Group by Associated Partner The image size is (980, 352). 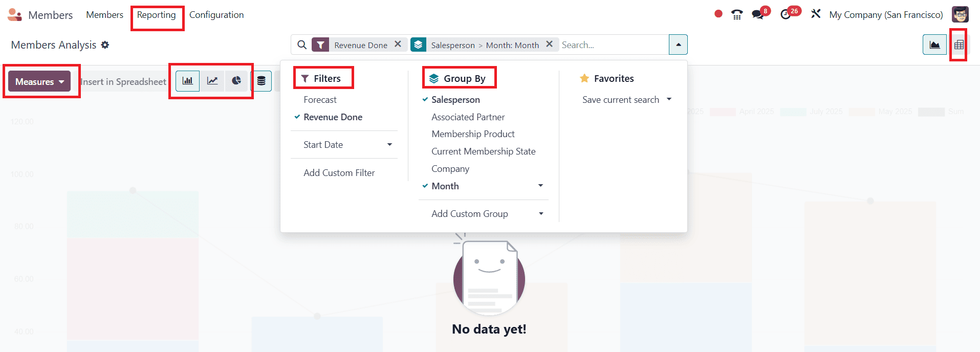[x=468, y=117]
